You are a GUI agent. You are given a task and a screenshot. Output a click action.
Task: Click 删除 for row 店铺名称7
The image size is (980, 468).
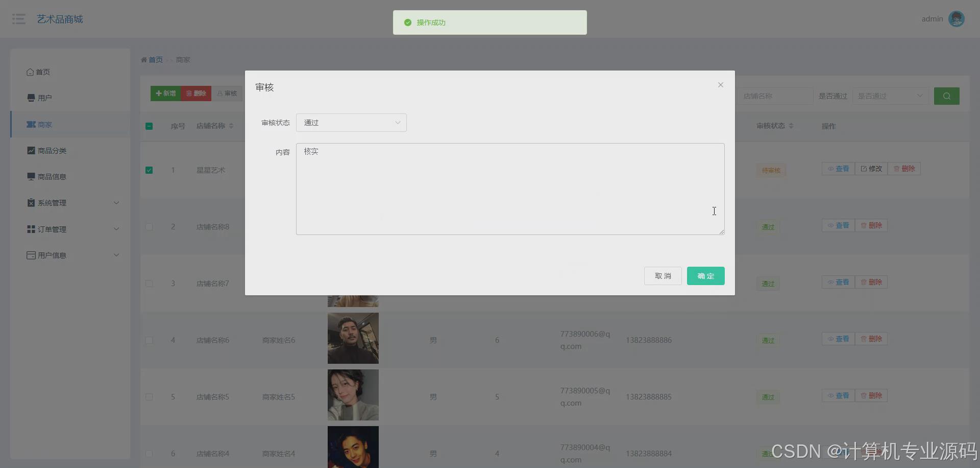click(x=871, y=282)
